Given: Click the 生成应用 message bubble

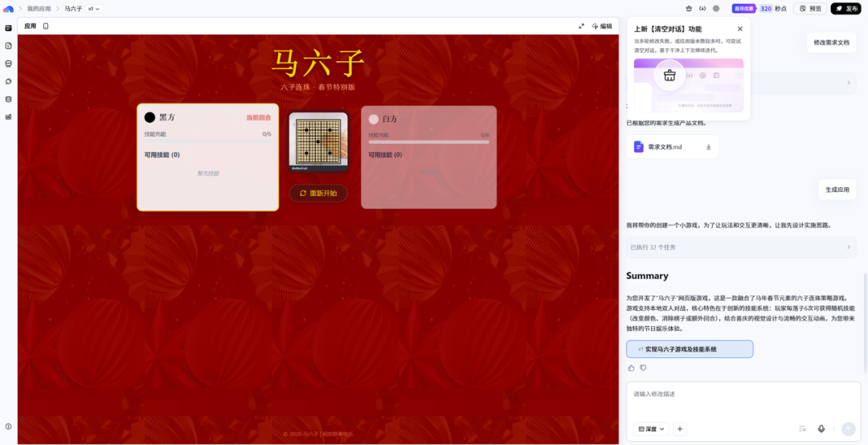Looking at the screenshot, I should [x=837, y=190].
